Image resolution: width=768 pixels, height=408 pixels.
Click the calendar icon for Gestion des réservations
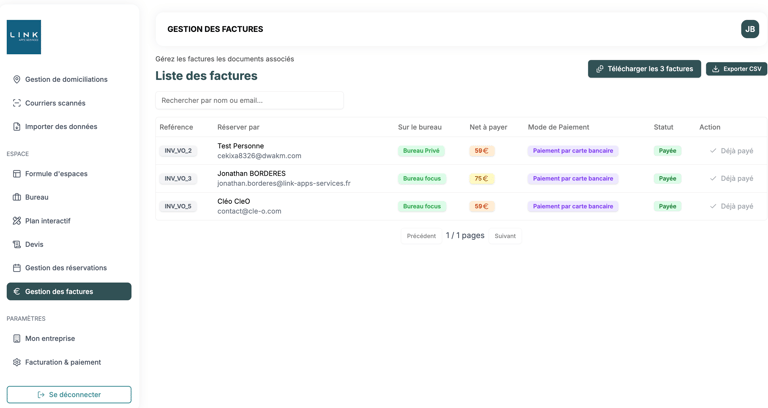tap(17, 268)
